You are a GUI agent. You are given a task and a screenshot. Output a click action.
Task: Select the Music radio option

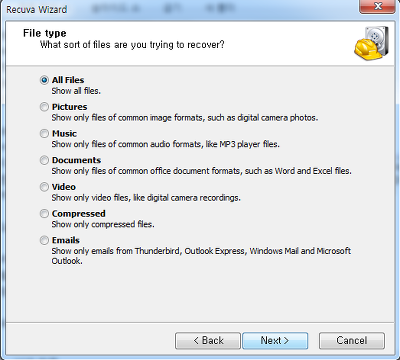(x=44, y=133)
